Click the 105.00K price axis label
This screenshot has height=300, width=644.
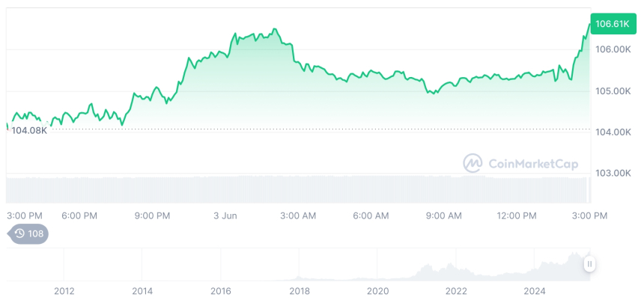(612, 91)
